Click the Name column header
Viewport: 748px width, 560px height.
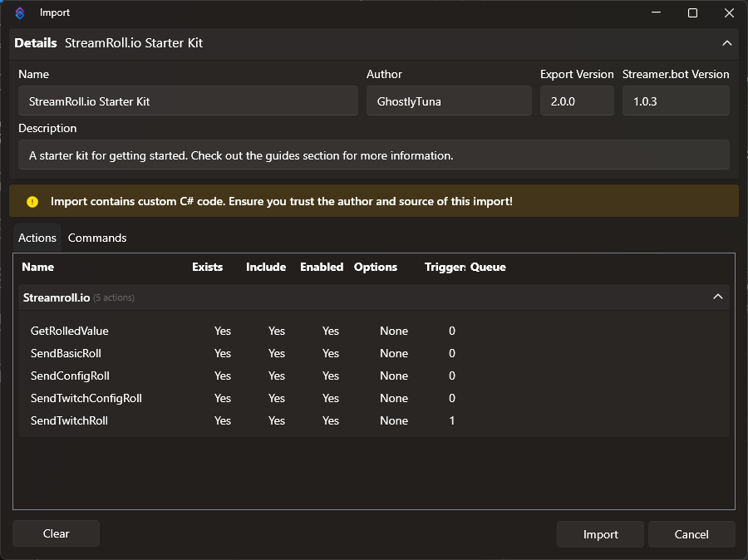point(38,267)
